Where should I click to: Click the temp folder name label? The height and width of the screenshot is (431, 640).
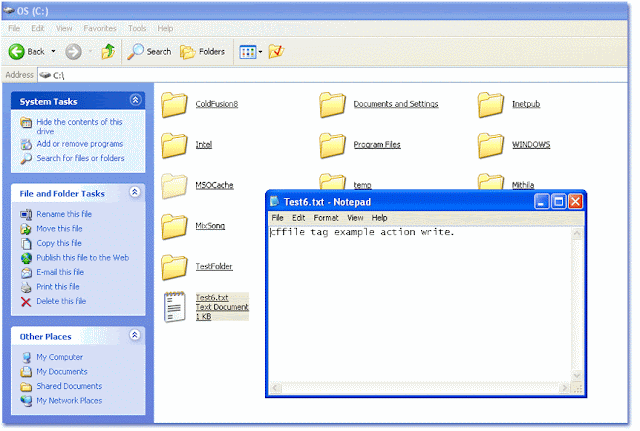point(362,186)
